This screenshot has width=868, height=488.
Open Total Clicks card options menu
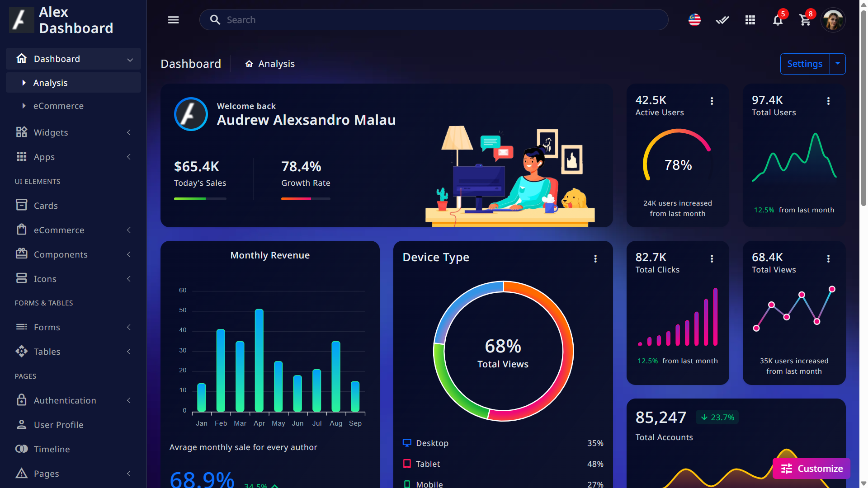click(x=712, y=258)
